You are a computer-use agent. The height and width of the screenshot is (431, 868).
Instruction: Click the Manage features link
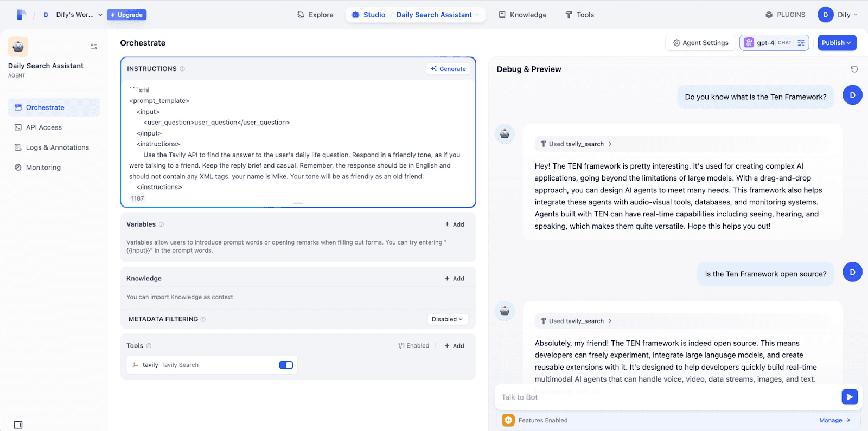click(x=834, y=420)
